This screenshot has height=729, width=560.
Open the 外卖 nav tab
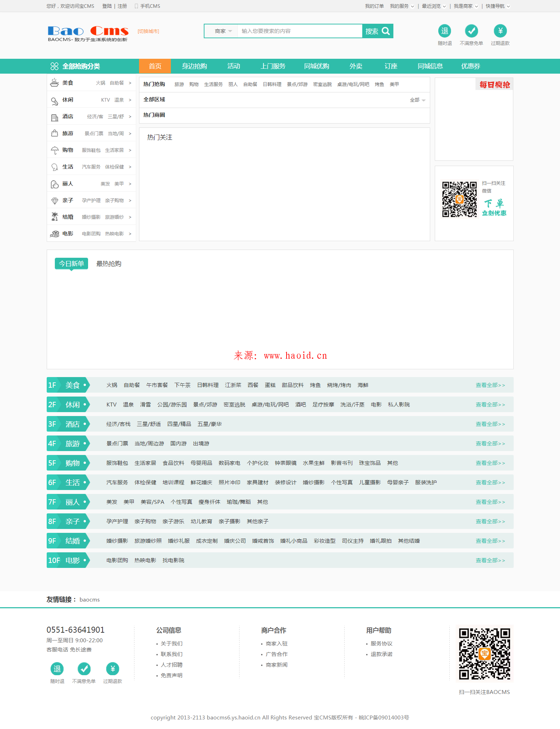pos(356,66)
